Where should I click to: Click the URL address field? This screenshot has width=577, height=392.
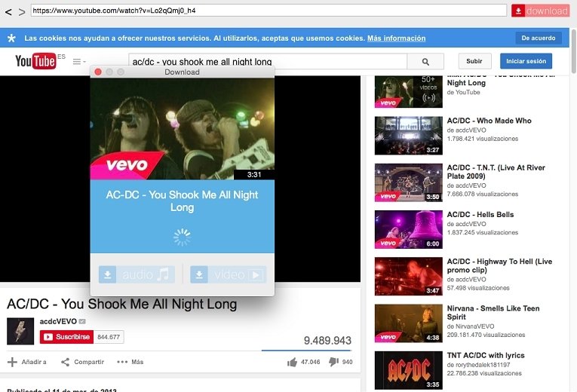click(x=269, y=11)
